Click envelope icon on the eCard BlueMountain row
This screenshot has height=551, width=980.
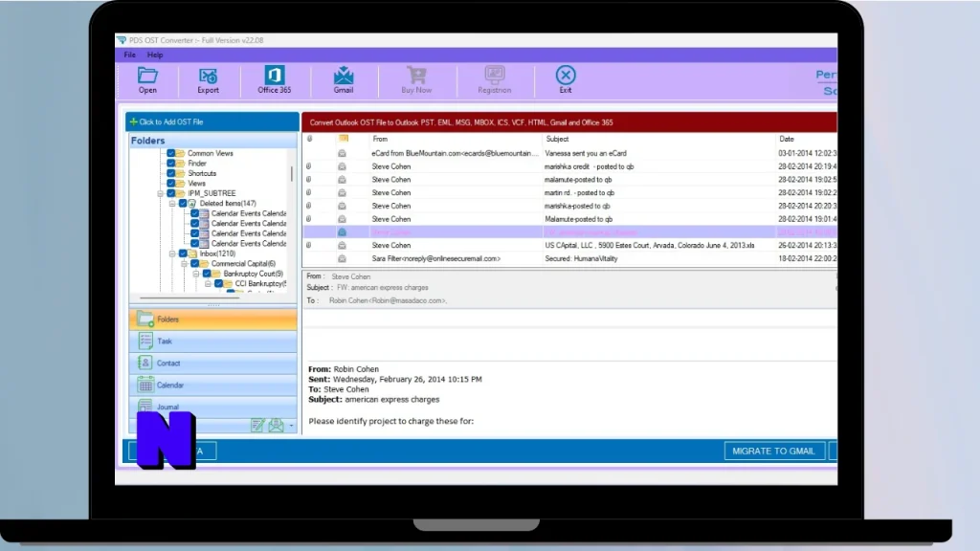pos(342,153)
